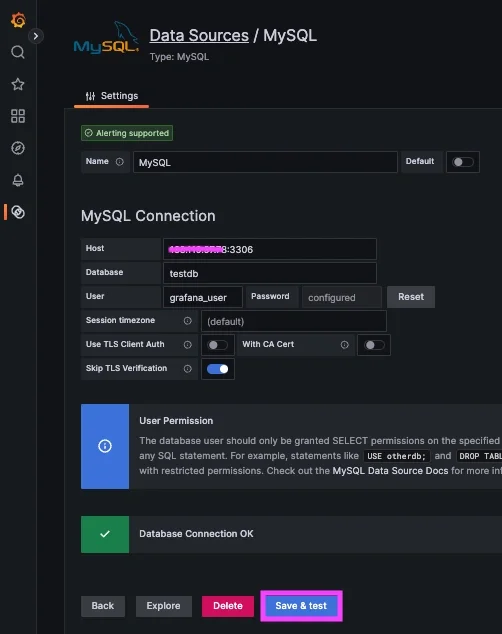Open the search icon in sidebar
502x634 pixels.
18,52
